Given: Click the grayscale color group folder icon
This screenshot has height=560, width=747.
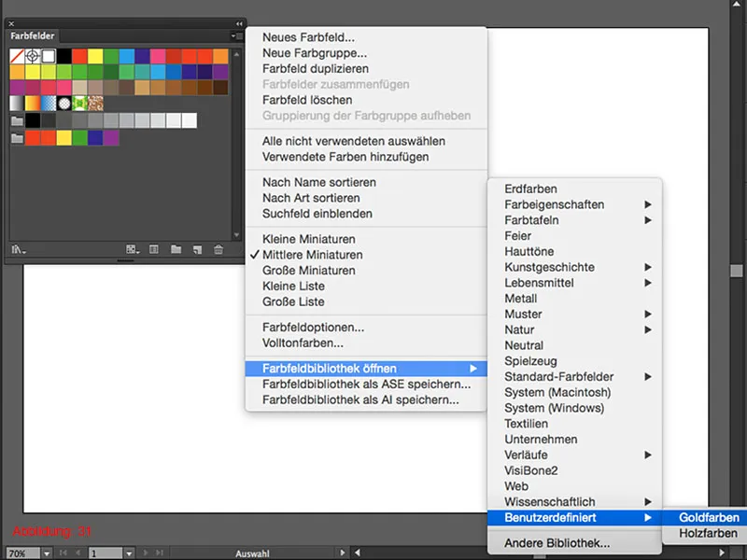Looking at the screenshot, I should click(17, 121).
